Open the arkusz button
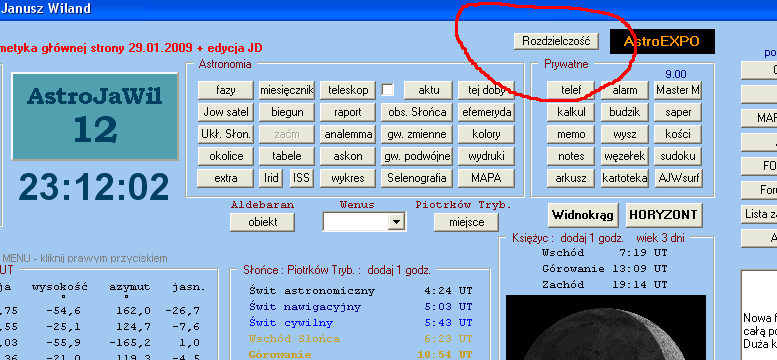The width and height of the screenshot is (777, 360). 571,178
